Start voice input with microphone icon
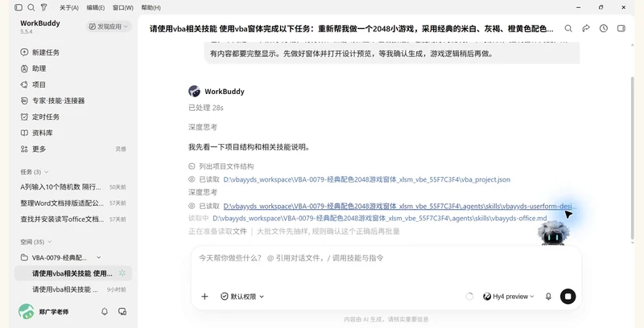 (548, 297)
